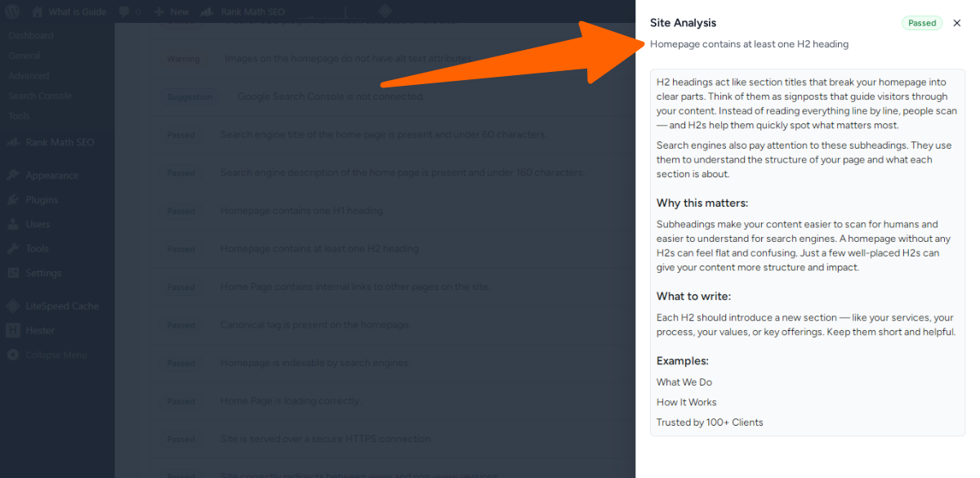Open the What is Guide site home icon
Screen dimensions: 980x478
coord(37,11)
